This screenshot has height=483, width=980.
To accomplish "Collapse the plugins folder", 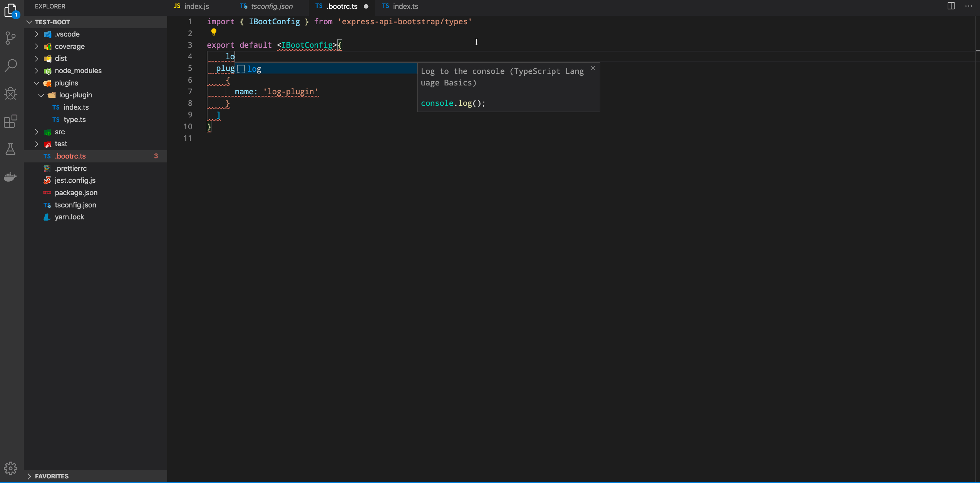I will 37,83.
